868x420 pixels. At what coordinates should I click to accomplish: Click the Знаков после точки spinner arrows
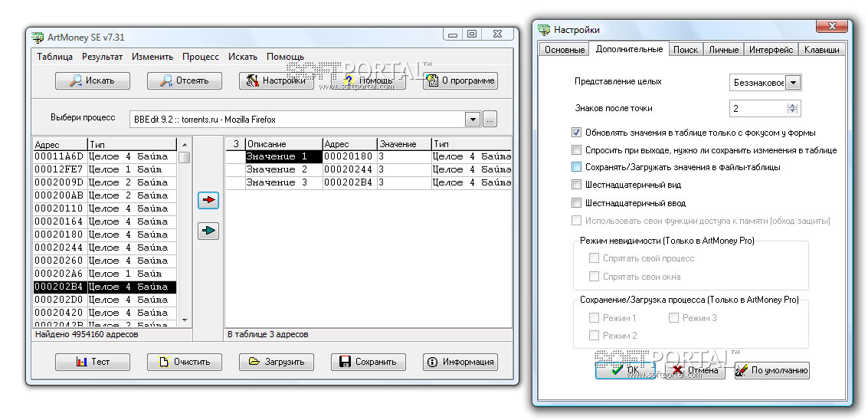point(793,109)
